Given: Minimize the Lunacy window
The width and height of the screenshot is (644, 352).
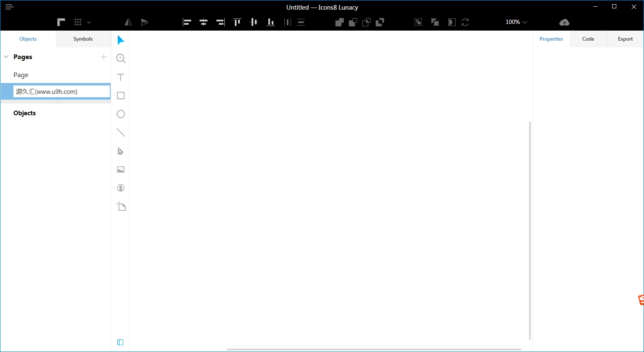Looking at the screenshot, I should [595, 6].
